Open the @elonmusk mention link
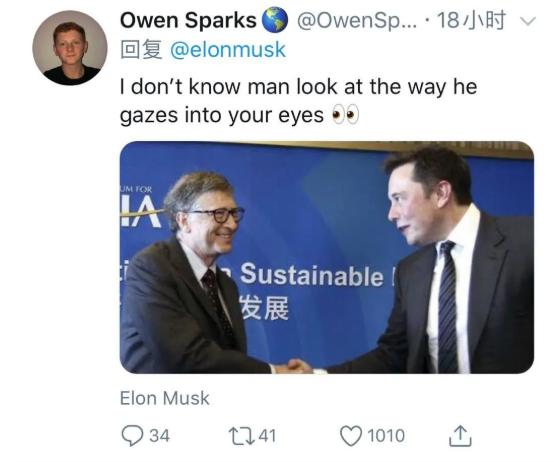 [228, 50]
